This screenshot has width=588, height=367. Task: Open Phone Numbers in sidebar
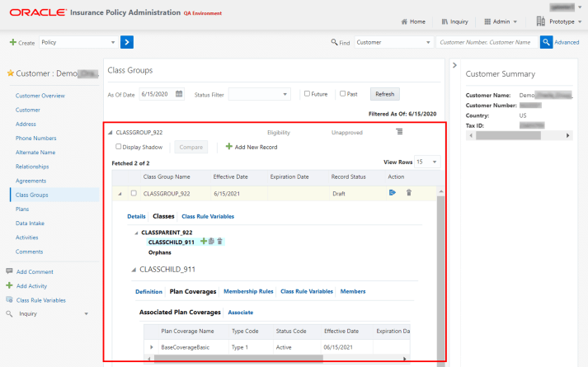coord(36,138)
